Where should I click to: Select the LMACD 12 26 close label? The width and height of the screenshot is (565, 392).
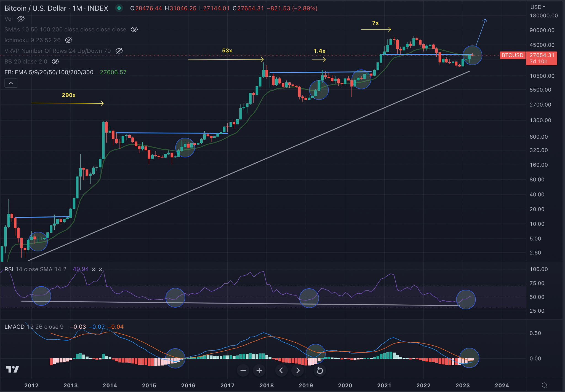(34, 327)
